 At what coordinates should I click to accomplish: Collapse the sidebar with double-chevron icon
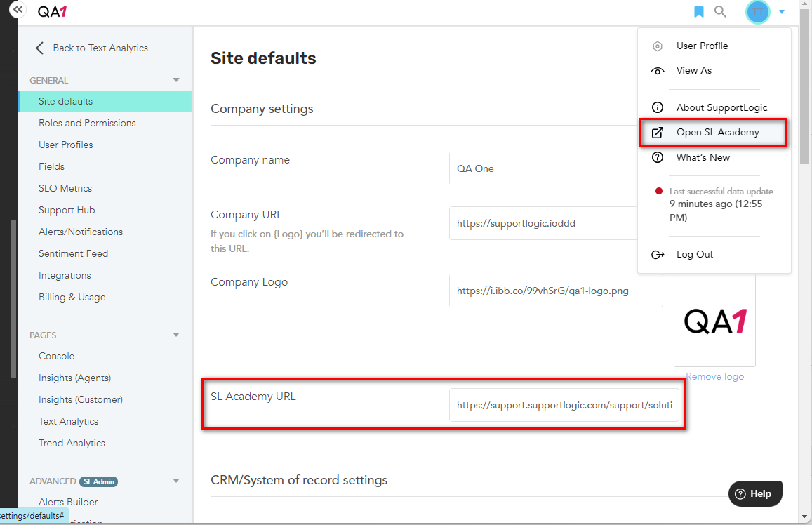pyautogui.click(x=18, y=9)
